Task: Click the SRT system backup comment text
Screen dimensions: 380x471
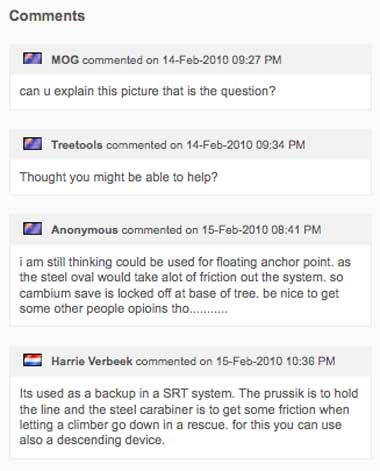Action: (189, 417)
